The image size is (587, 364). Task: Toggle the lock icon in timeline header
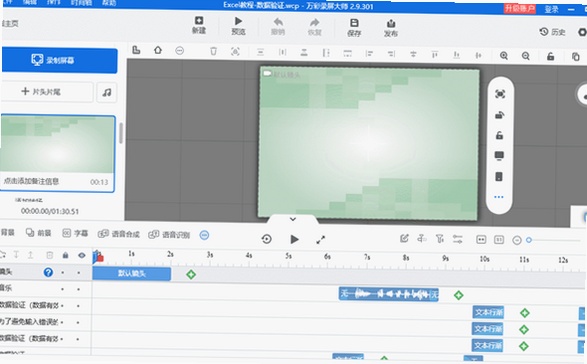click(x=66, y=255)
